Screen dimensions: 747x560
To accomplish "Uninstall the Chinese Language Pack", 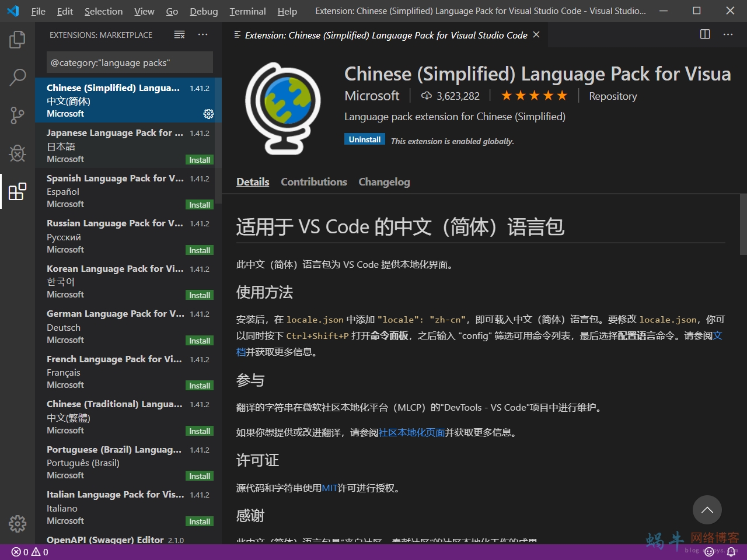I will click(365, 139).
